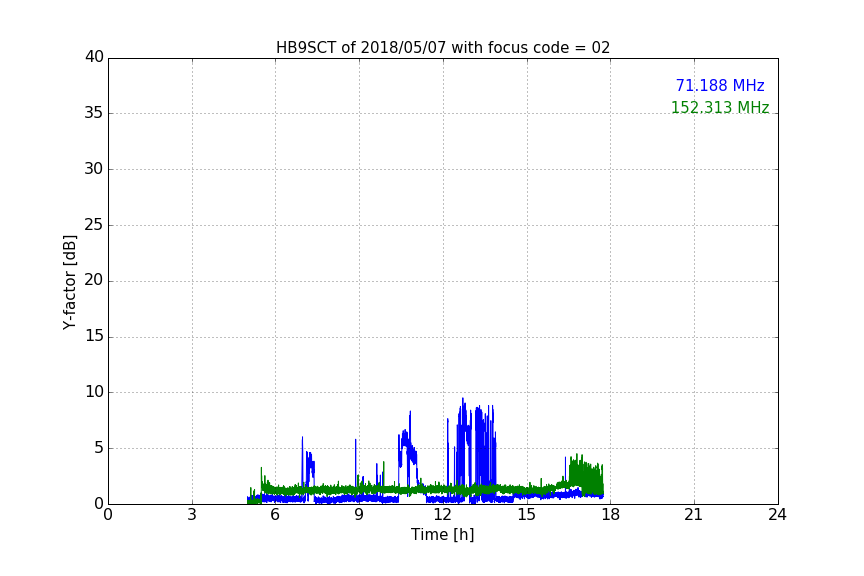Click the y-axis tick label 35

94,113
